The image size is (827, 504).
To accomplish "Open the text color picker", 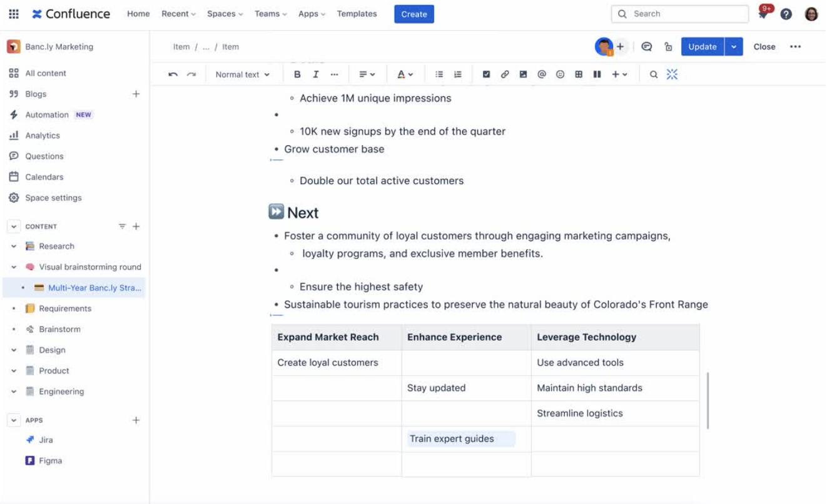I will [x=405, y=74].
